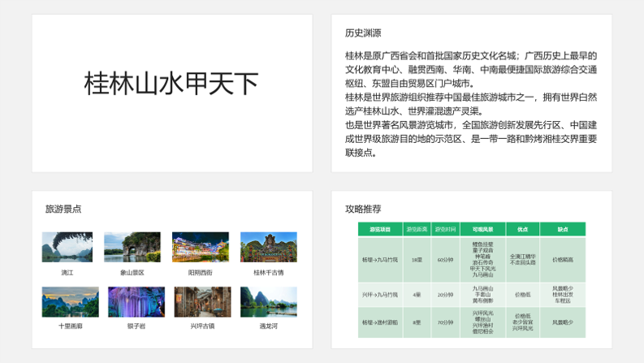Screen dimensions: 644x363
Task: Click the 4里 distance cell
Action: pyautogui.click(x=417, y=295)
